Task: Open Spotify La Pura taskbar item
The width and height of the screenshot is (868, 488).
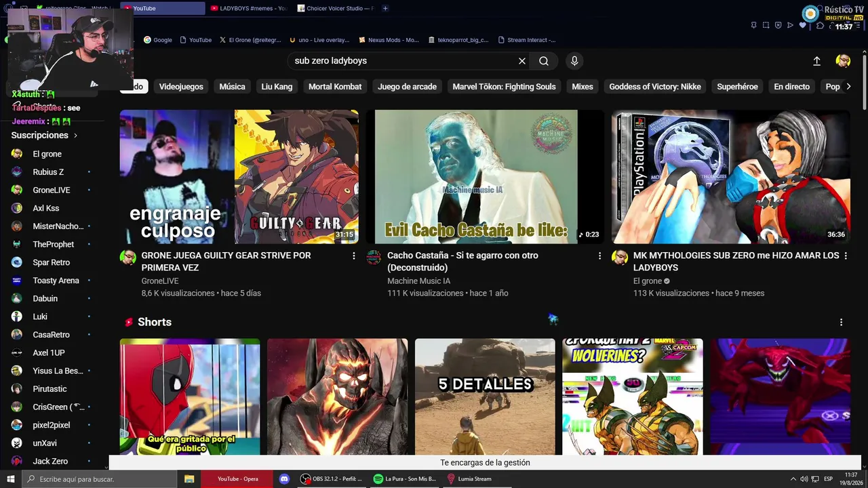Action: [x=405, y=479]
